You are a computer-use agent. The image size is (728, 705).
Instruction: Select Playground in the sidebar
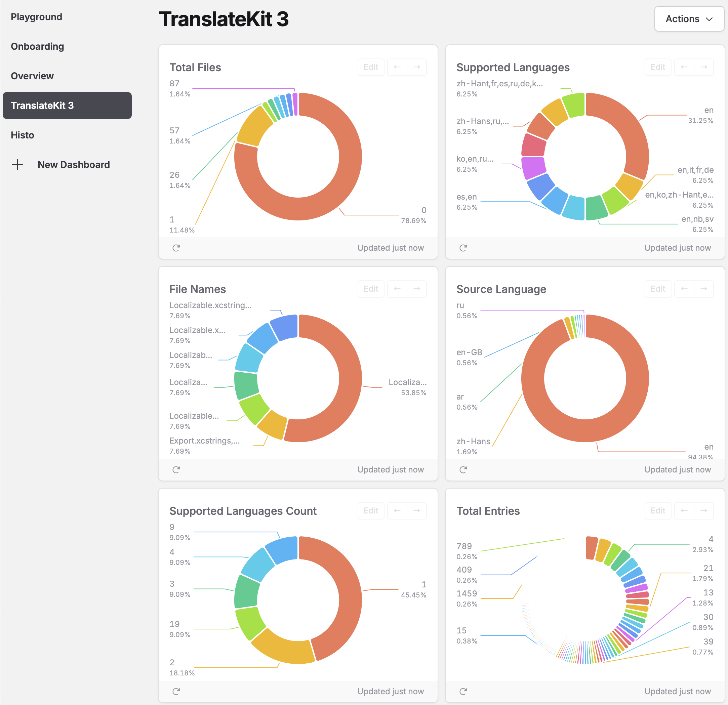click(x=36, y=17)
